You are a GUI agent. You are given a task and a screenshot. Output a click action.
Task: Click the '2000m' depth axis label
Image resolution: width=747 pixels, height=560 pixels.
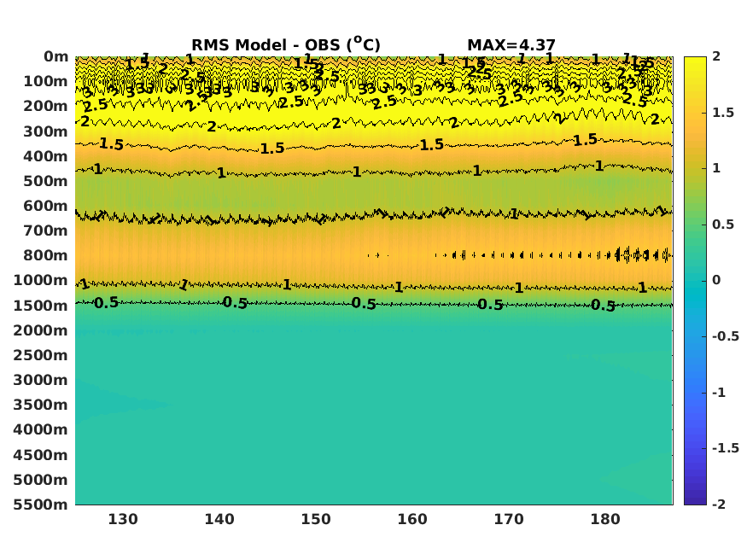pos(41,330)
